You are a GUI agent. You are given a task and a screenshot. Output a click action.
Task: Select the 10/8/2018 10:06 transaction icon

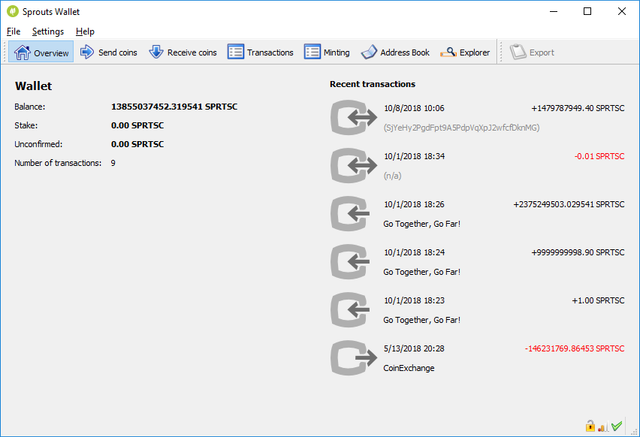353,118
